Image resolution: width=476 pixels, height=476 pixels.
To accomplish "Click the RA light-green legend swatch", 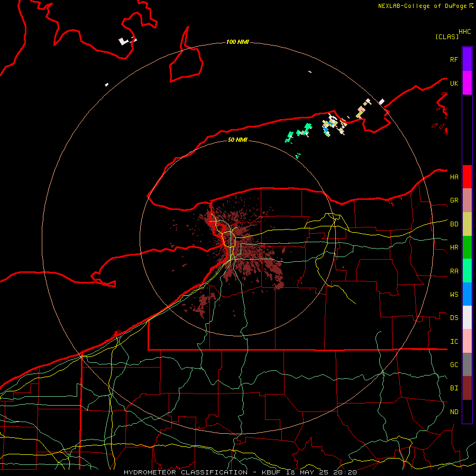I will [467, 271].
